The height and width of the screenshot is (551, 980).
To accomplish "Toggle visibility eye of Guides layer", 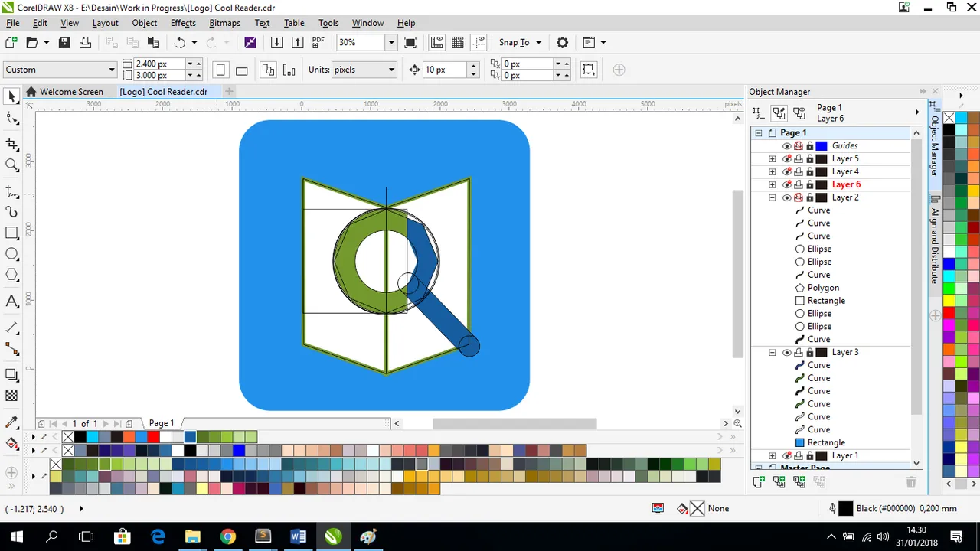I will [x=786, y=145].
